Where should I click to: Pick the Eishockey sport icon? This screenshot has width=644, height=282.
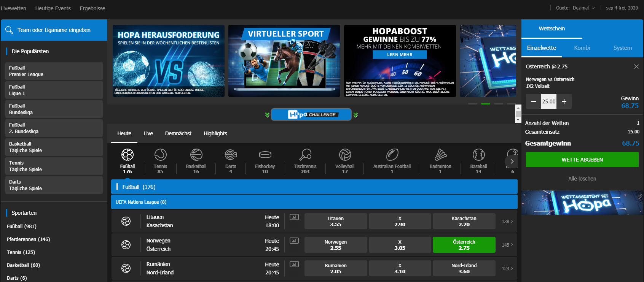click(x=265, y=155)
